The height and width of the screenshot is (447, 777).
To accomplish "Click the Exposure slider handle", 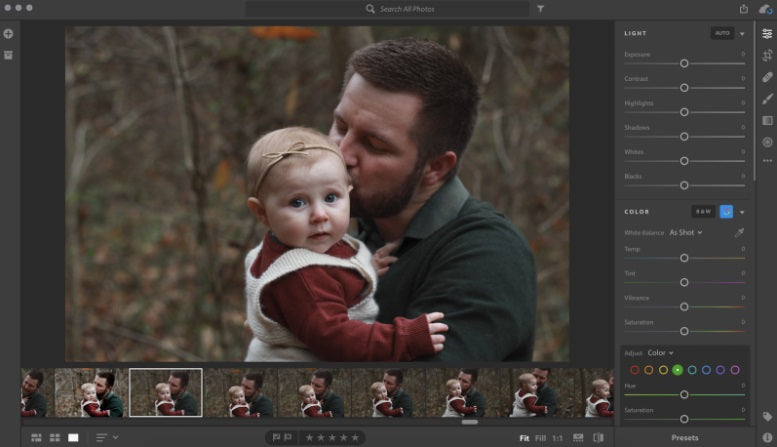I will pos(684,63).
